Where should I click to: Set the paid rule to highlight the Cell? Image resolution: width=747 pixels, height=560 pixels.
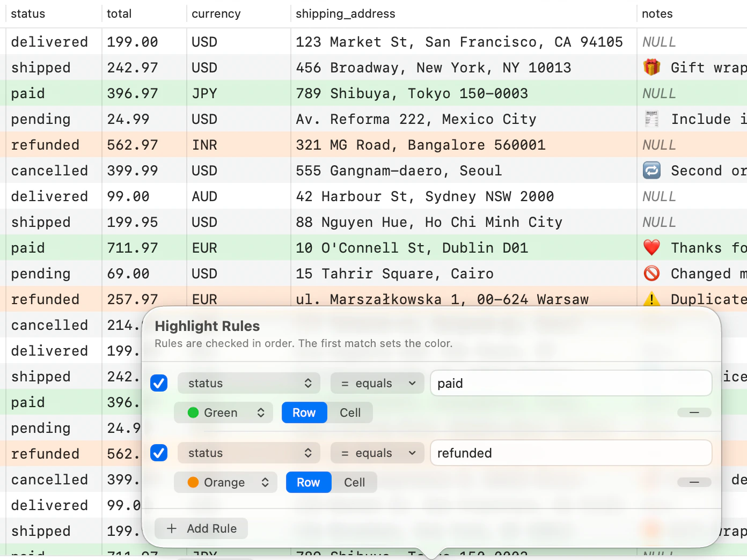pos(350,412)
